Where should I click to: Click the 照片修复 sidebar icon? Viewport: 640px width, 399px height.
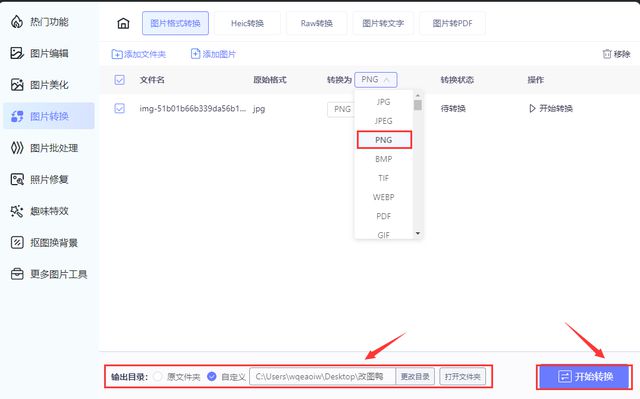point(17,179)
